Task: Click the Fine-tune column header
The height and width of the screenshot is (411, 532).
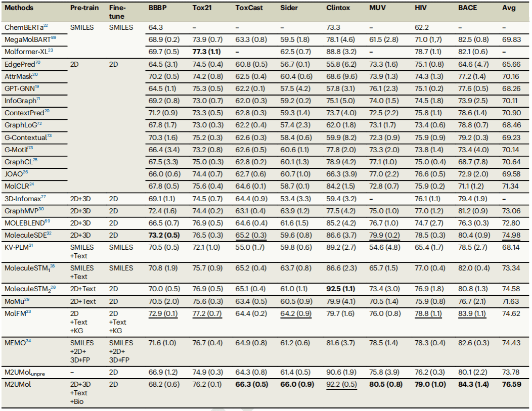Action: (x=117, y=13)
